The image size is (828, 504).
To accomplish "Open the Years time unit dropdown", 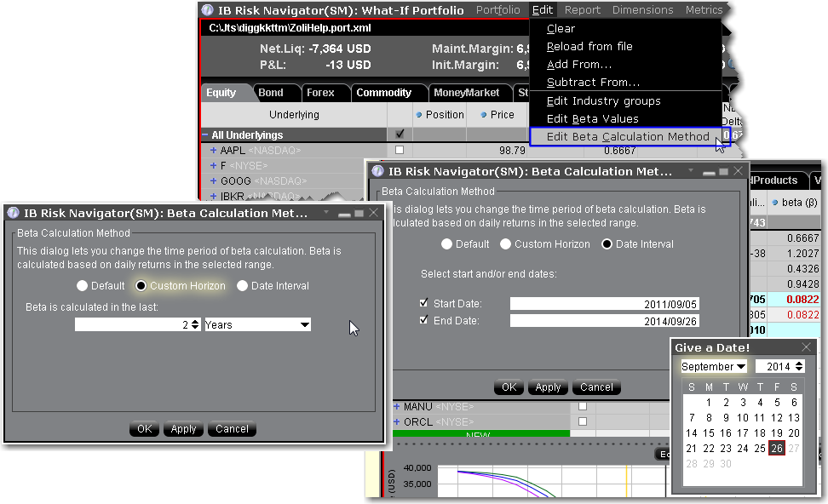I will pos(257,324).
